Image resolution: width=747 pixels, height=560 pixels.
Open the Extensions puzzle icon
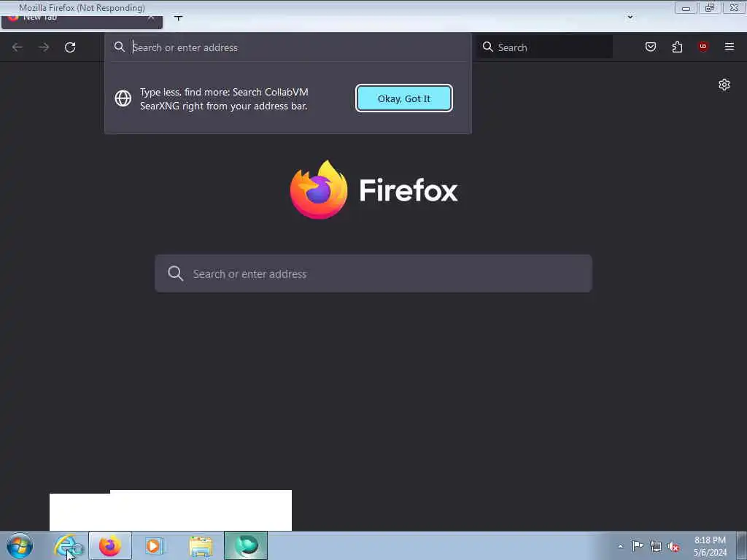point(677,47)
